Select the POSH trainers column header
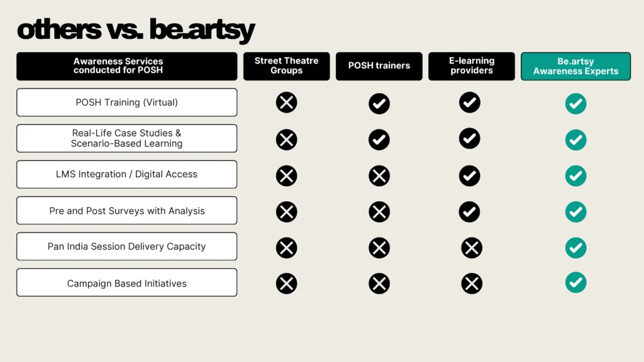This screenshot has height=362, width=644. pos(379,66)
